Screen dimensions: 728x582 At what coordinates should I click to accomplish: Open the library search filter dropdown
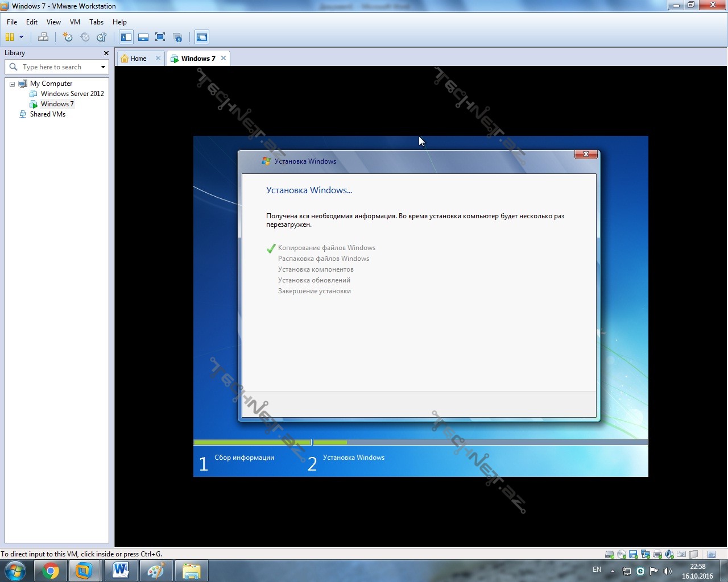103,67
